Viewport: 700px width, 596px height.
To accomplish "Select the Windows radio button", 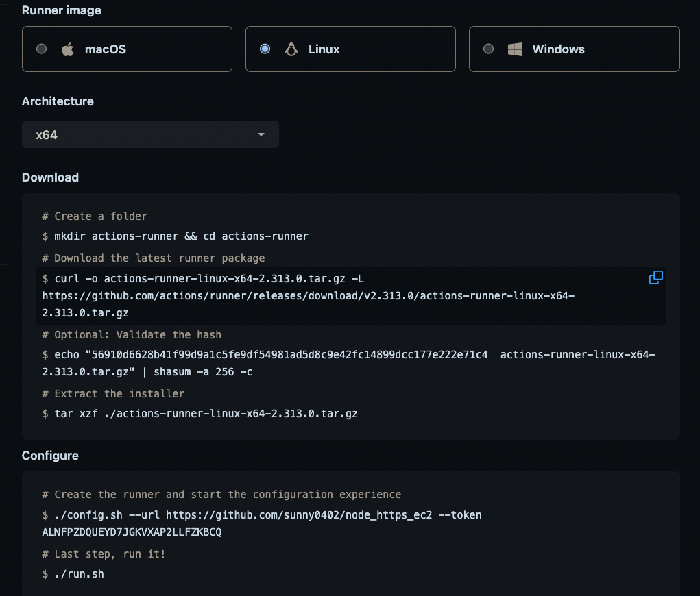I will (488, 49).
